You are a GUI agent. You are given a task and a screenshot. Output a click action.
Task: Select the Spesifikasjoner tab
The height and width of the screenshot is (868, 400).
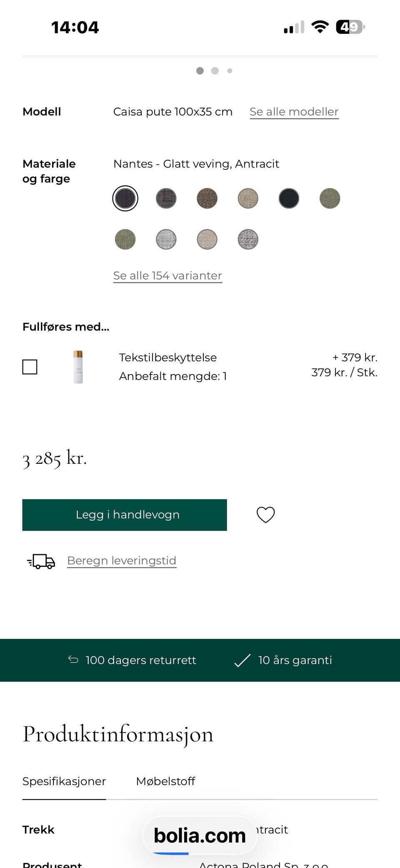click(64, 781)
